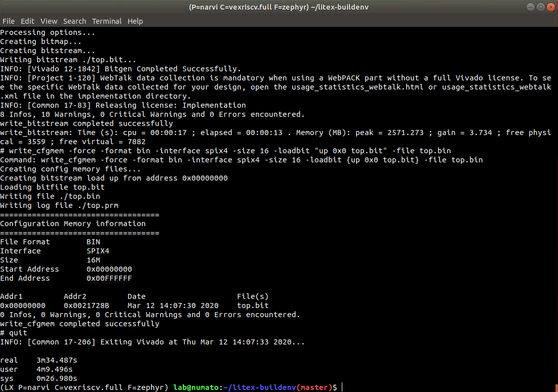
Task: Click the SPIX4 Interface value
Action: pyautogui.click(x=98, y=251)
